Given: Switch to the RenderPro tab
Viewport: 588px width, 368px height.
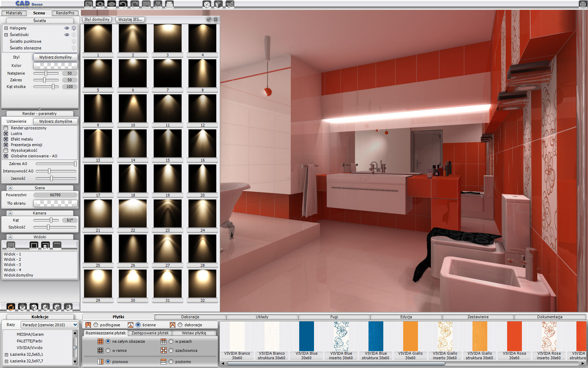Looking at the screenshot, I should 65,13.
